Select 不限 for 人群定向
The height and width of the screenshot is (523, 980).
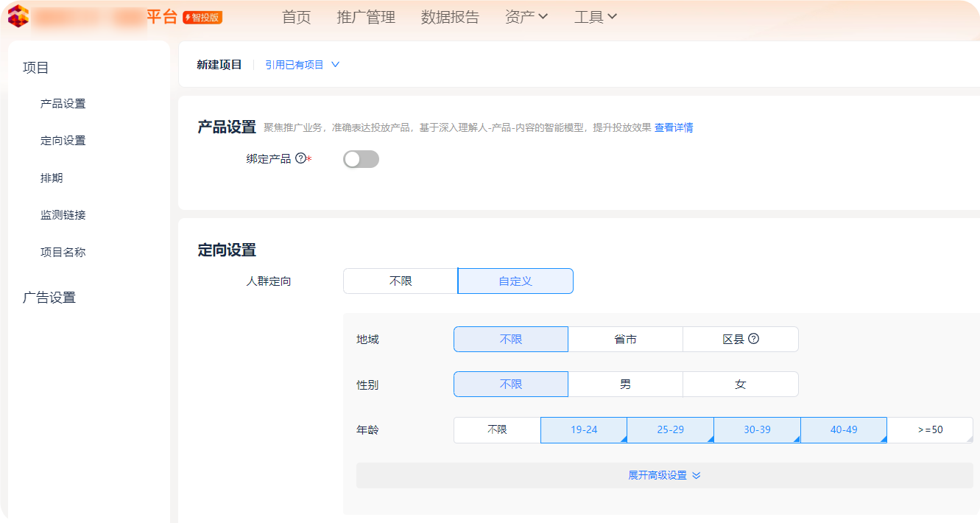click(x=401, y=281)
